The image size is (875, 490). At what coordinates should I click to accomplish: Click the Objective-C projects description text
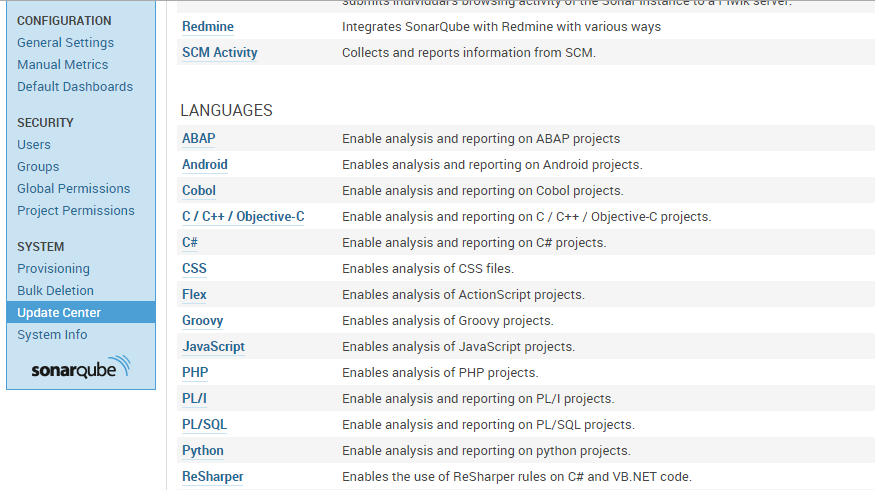(527, 217)
